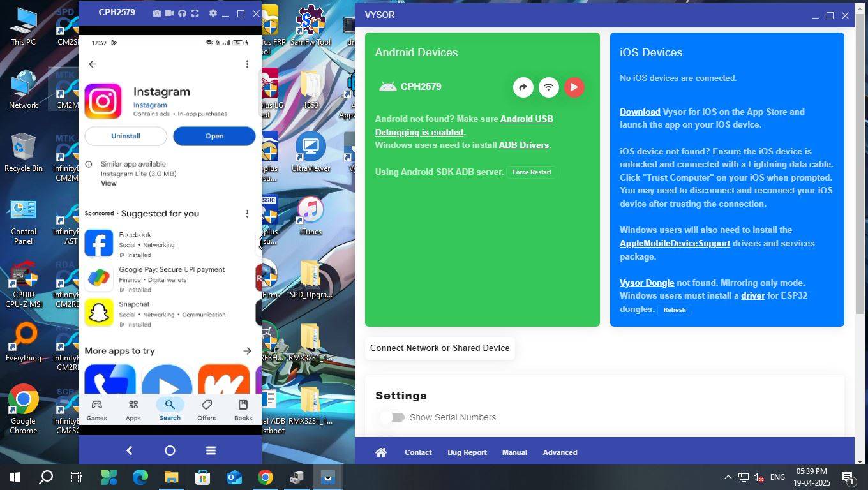Open the notification center icon

point(848,477)
